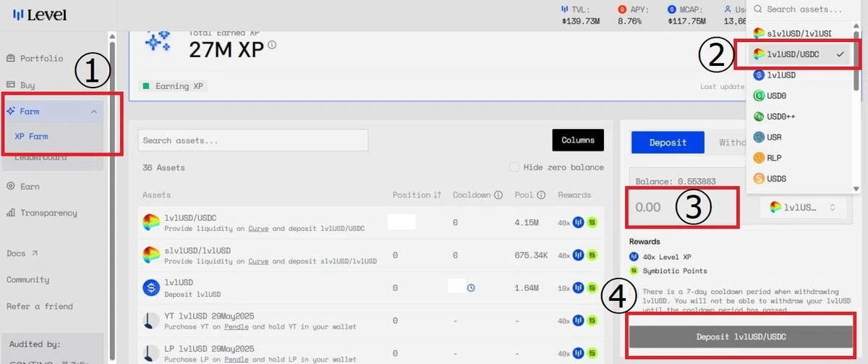Click the Symbiotic reward icon in slvlUSD/lvlUSD row
The height and width of the screenshot is (364, 868).
[x=592, y=255]
